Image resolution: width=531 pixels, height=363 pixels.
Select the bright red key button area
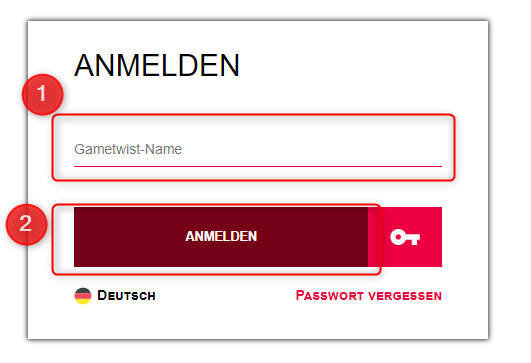405,237
